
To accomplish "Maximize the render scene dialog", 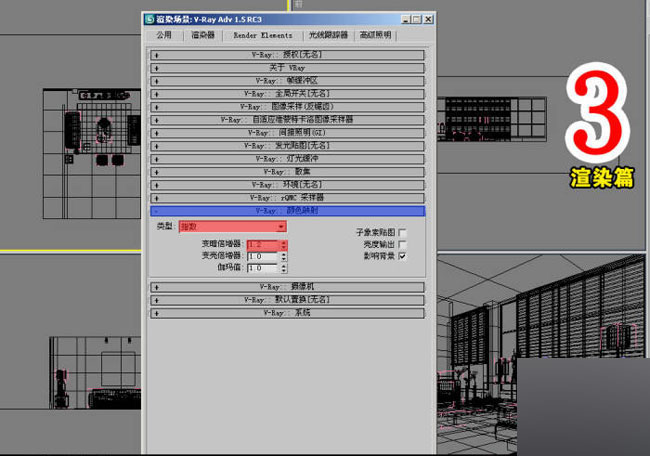I will pos(416,19).
